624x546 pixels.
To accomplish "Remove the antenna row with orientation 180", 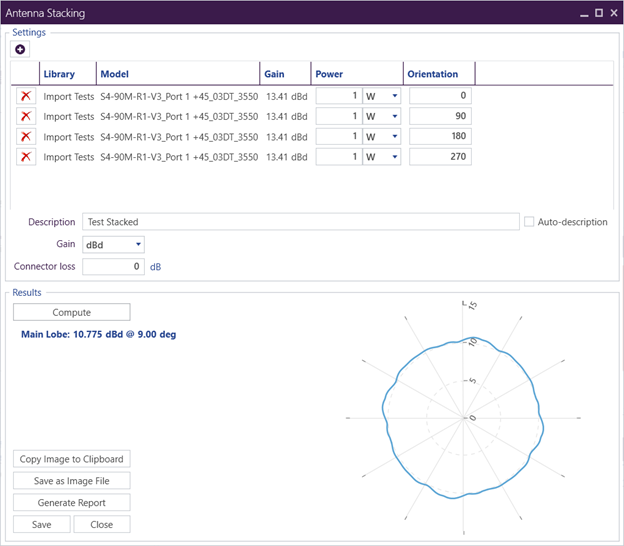I will (26, 136).
